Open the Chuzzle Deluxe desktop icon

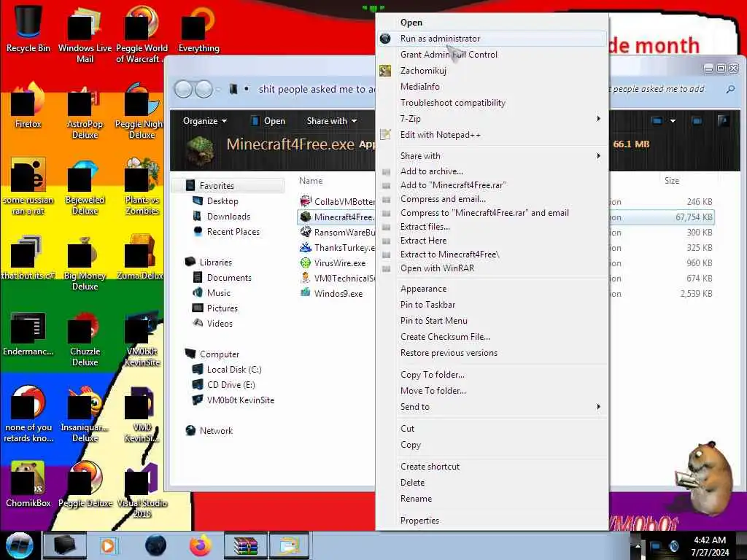(x=85, y=338)
